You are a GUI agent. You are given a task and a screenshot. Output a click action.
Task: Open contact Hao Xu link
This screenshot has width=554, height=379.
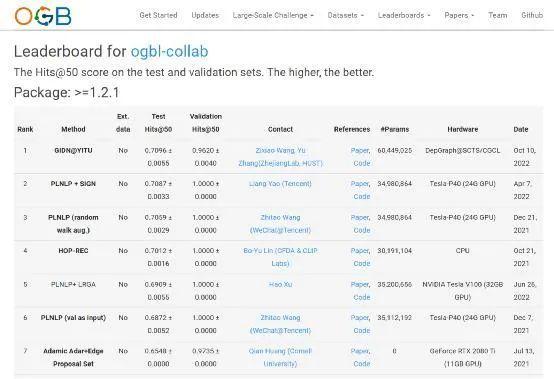[x=280, y=284]
